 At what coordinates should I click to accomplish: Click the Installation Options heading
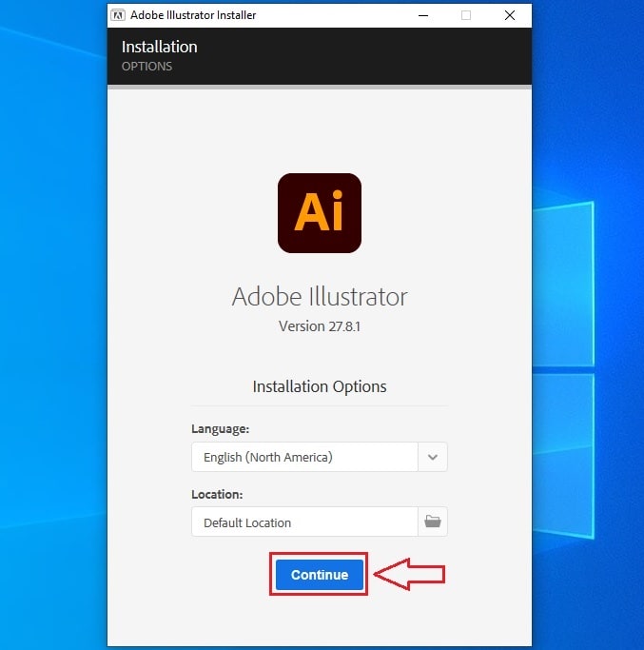(x=320, y=386)
